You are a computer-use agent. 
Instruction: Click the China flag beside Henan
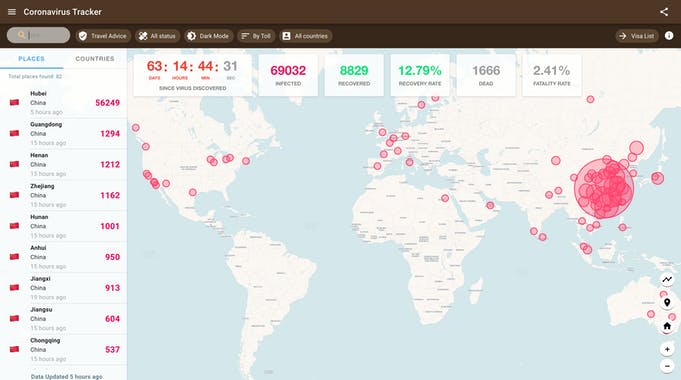(14, 164)
